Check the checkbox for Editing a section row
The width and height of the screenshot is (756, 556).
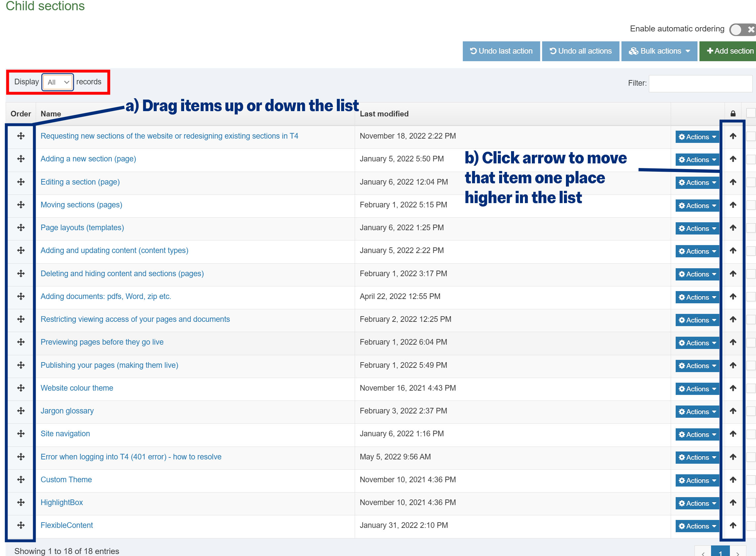[x=751, y=182]
